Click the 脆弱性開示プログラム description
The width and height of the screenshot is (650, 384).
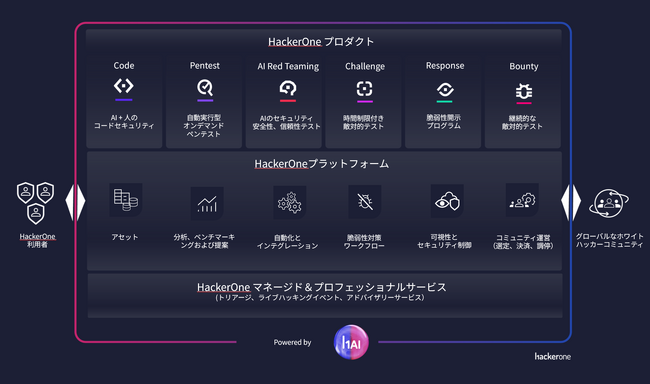pyautogui.click(x=444, y=122)
